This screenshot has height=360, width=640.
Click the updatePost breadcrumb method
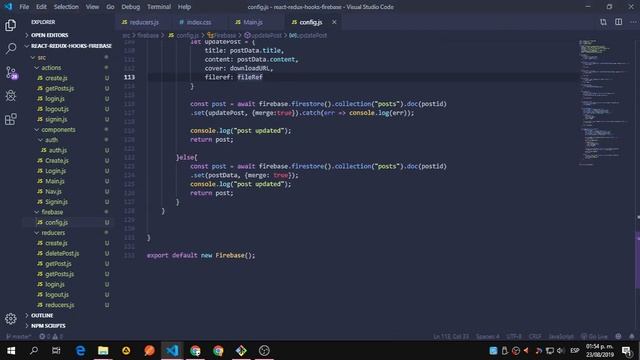point(262,36)
